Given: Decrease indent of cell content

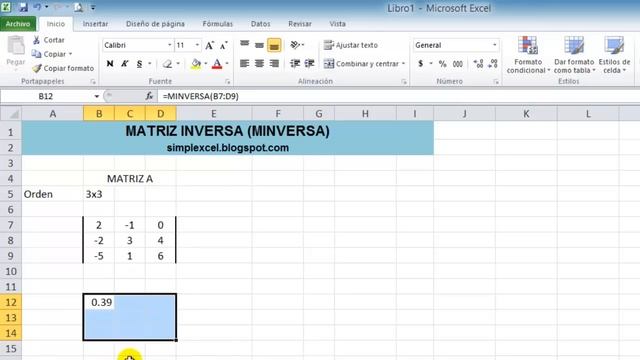Looking at the screenshot, I should pyautogui.click(x=295, y=64).
